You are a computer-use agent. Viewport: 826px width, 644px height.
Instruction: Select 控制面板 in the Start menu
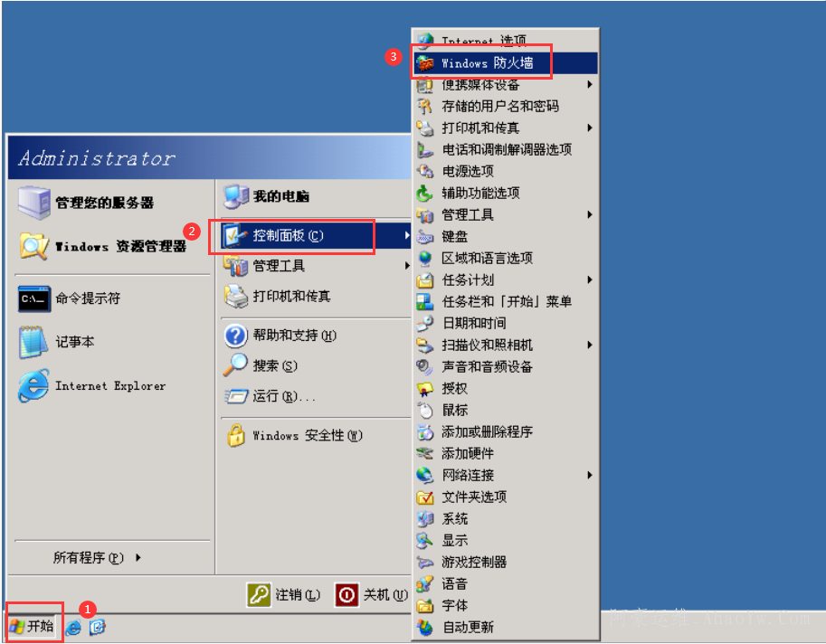coord(315,235)
